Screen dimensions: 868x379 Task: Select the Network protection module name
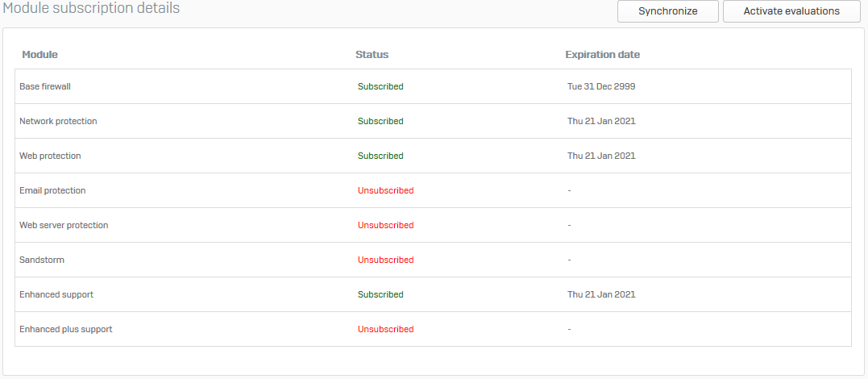pos(58,121)
